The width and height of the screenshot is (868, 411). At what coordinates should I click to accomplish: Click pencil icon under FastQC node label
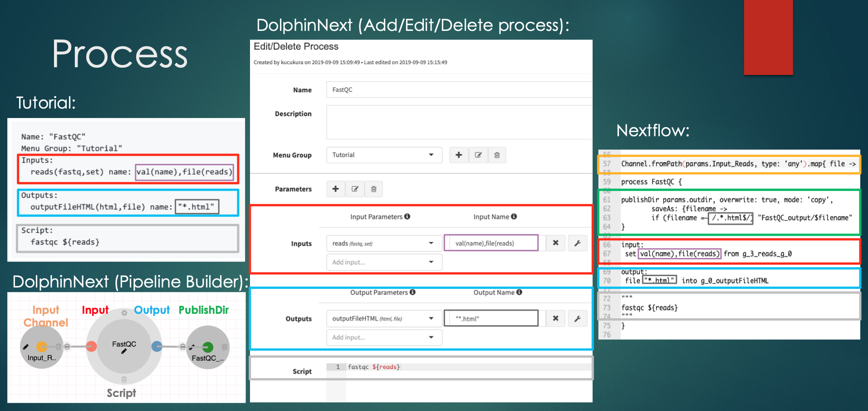[124, 351]
